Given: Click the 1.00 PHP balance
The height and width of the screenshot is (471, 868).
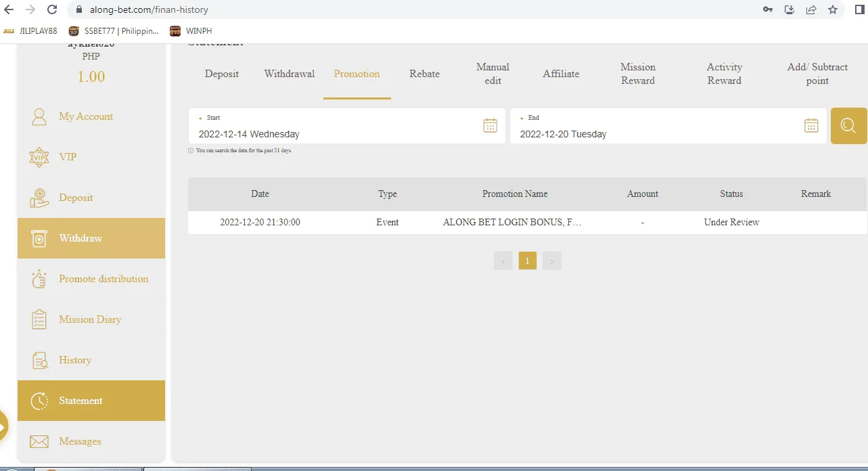Looking at the screenshot, I should pyautogui.click(x=91, y=76).
